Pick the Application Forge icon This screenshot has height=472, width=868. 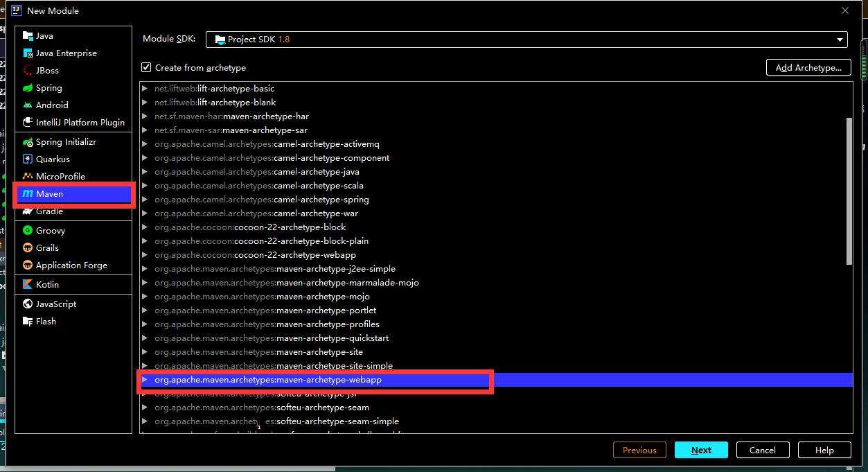point(28,265)
